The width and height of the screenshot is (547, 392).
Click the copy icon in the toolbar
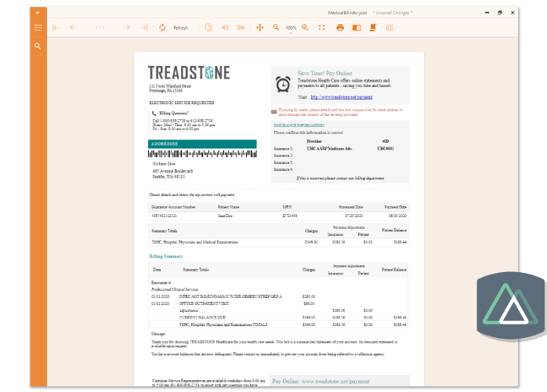(x=208, y=27)
